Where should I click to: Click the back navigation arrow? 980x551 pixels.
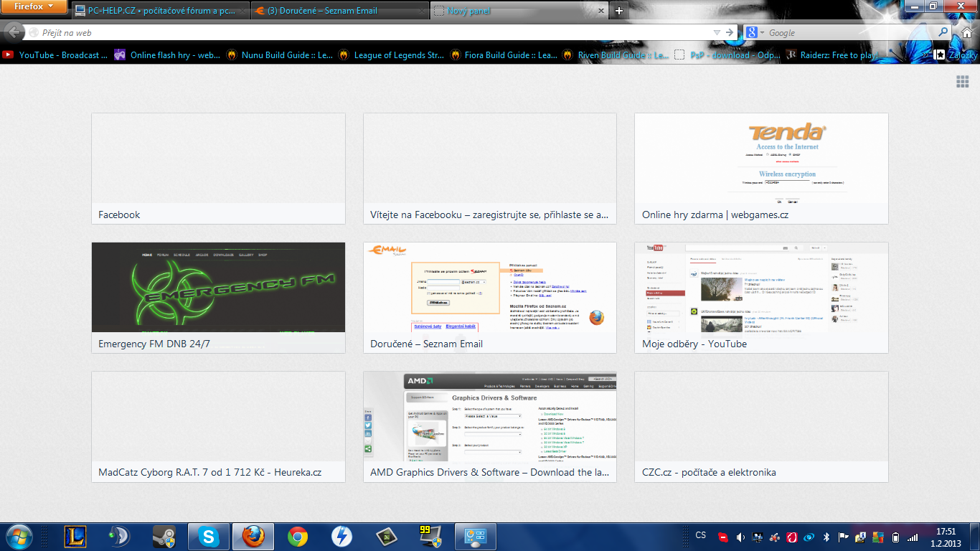(12, 32)
